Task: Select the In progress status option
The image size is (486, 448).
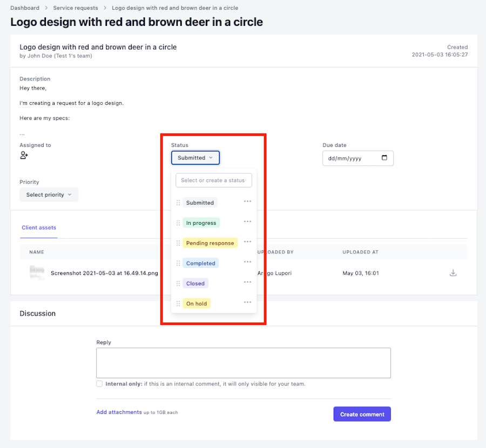Action: (201, 222)
